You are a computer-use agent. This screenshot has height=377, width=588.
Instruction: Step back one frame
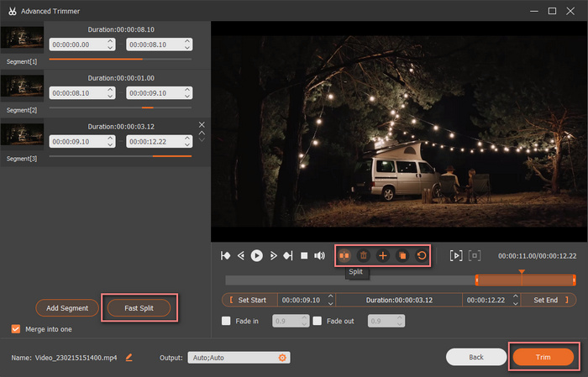[x=241, y=255]
